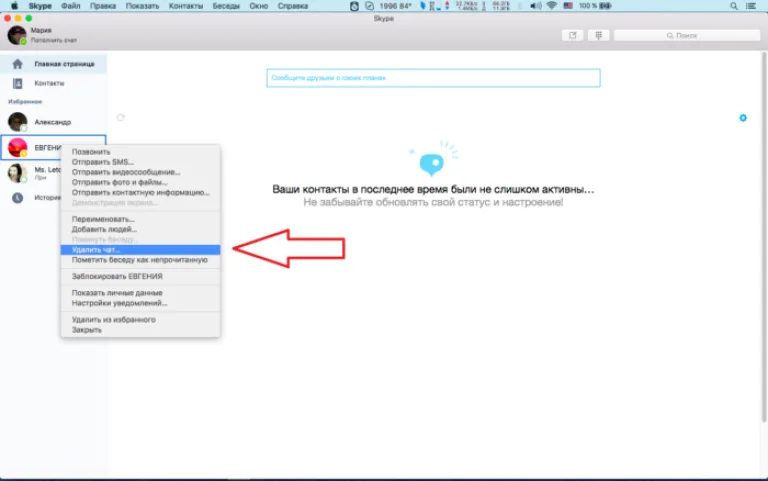Viewport: 768px width, 481px height.
Task: Choose Отправить контактную информацию...
Action: click(x=141, y=192)
